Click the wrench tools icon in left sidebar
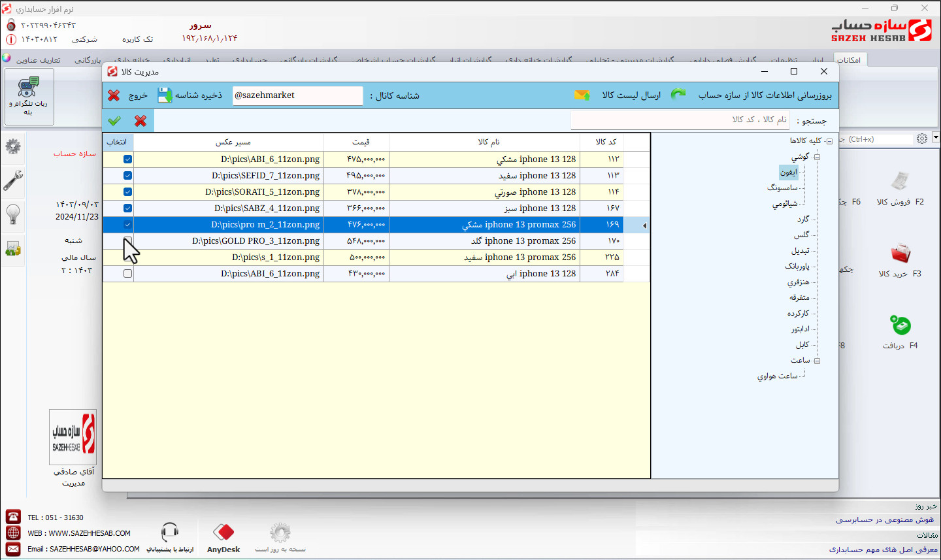941x560 pixels. 13,180
